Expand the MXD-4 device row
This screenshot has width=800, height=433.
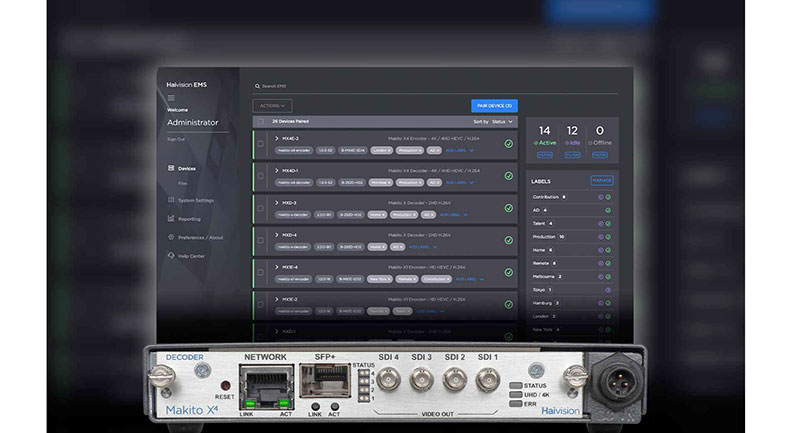pos(277,235)
